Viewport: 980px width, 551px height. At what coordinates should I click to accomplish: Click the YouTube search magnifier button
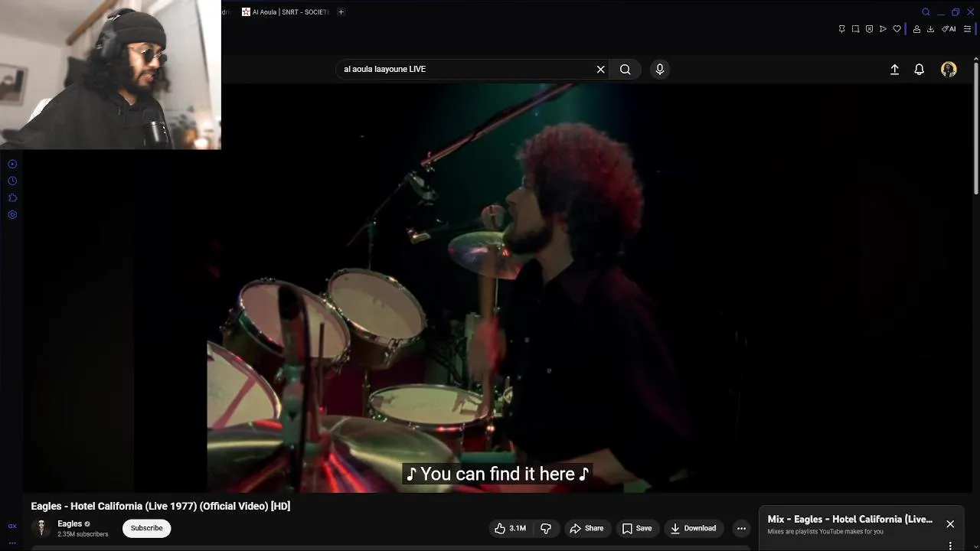[626, 69]
